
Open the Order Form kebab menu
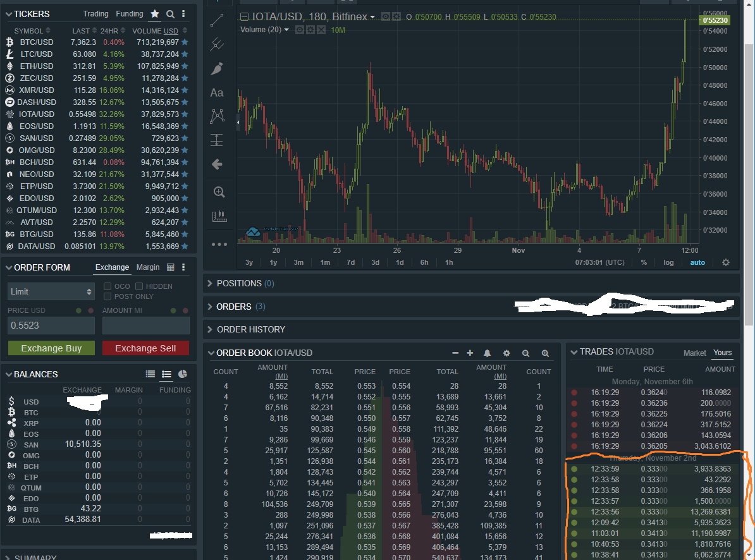tap(183, 267)
